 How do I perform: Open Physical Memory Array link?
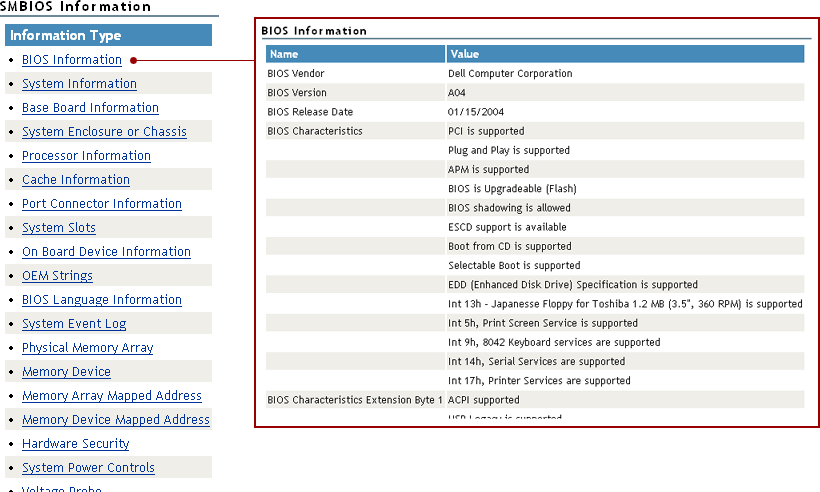(x=88, y=348)
